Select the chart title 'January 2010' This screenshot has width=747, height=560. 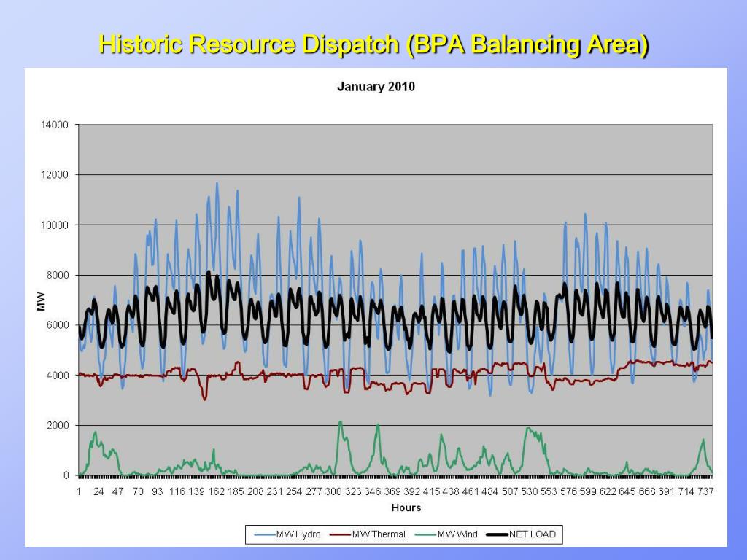(376, 87)
